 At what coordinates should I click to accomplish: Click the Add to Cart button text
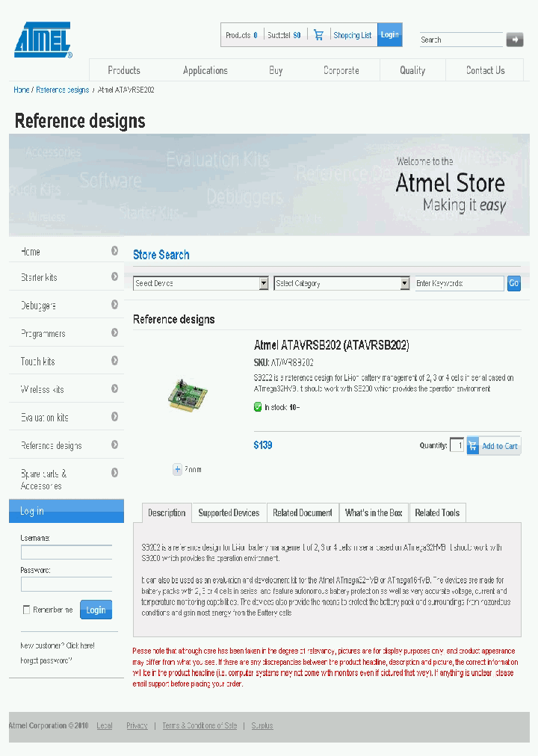click(500, 446)
